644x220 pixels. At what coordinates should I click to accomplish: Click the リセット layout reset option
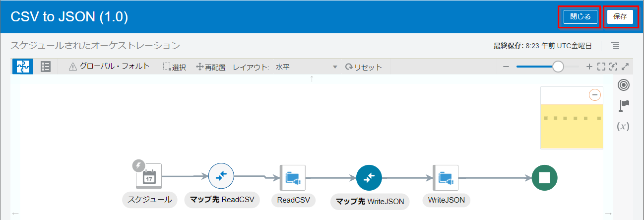364,67
